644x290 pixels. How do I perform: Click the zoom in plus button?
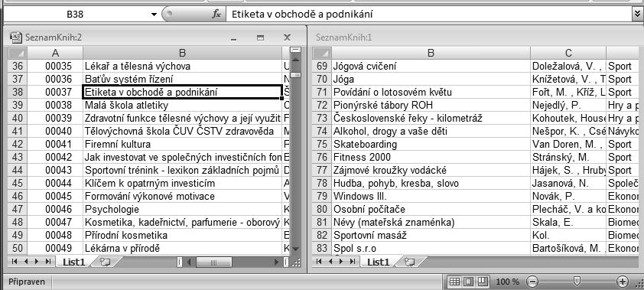[623, 282]
